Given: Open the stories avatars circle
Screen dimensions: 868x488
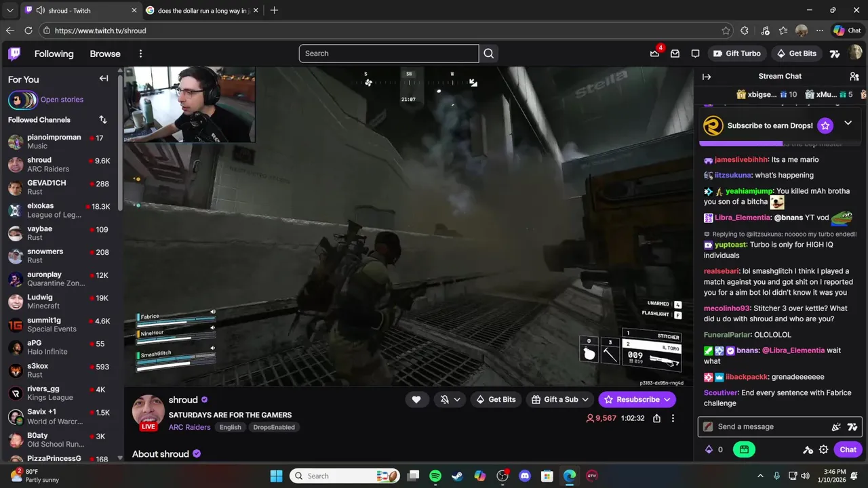Looking at the screenshot, I should click(x=22, y=100).
